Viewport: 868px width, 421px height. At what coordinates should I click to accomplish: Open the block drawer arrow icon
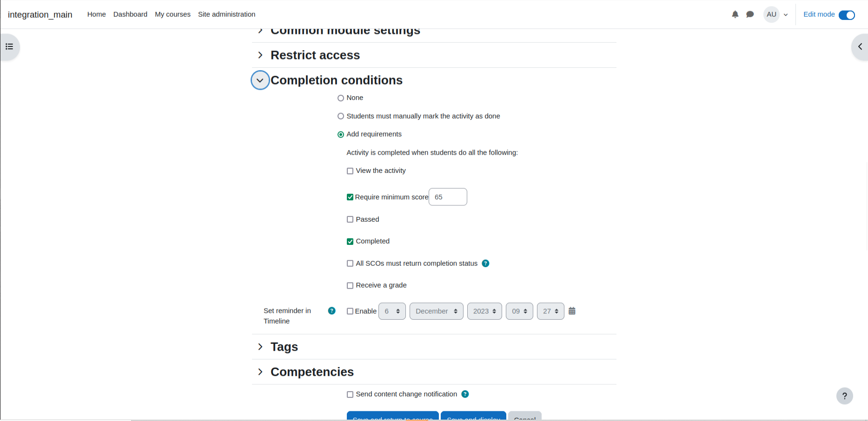860,46
